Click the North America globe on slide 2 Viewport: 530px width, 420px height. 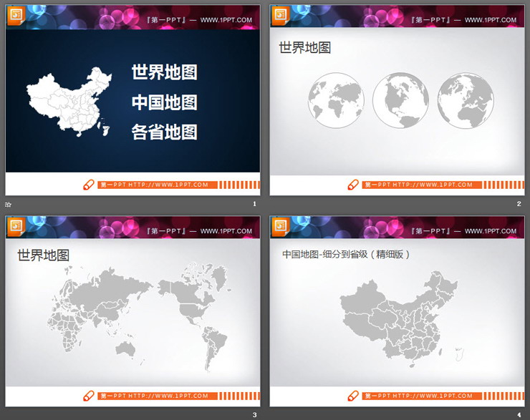click(x=400, y=100)
